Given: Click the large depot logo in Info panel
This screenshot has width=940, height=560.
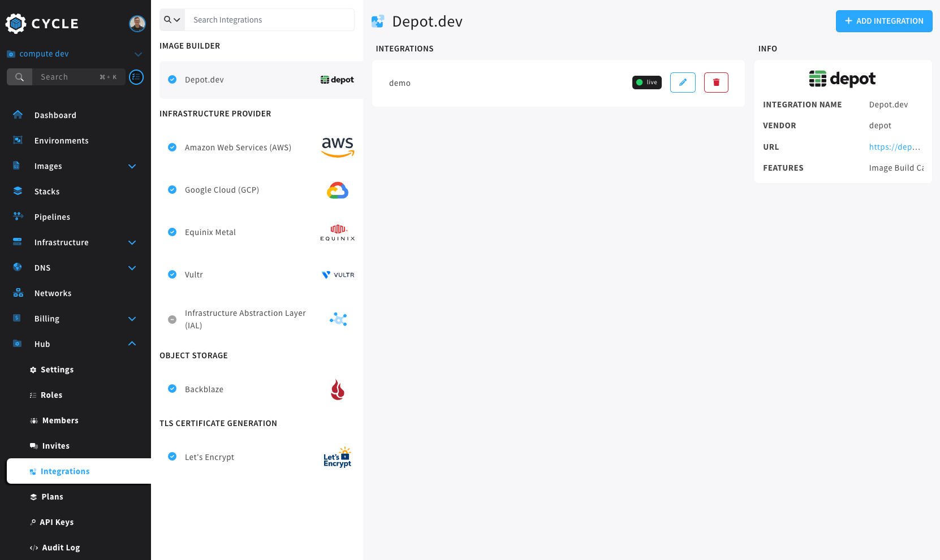Looking at the screenshot, I should 842,79.
